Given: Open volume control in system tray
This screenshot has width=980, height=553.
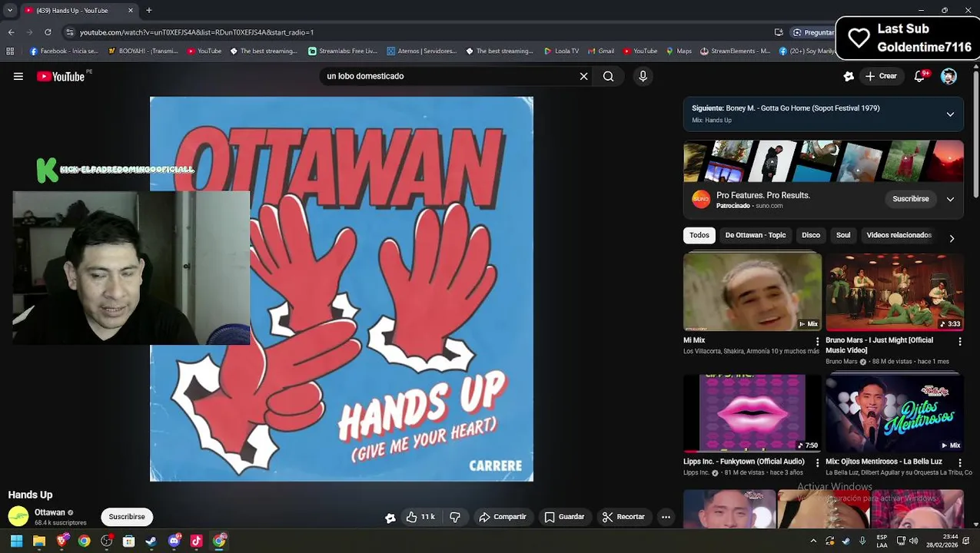Looking at the screenshot, I should (915, 541).
